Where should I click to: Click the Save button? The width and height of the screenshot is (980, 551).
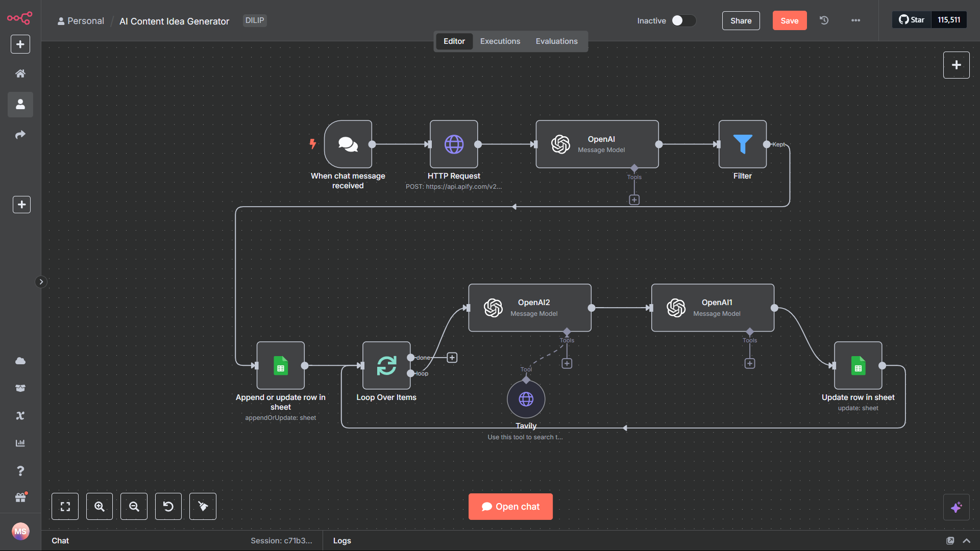coord(789,20)
